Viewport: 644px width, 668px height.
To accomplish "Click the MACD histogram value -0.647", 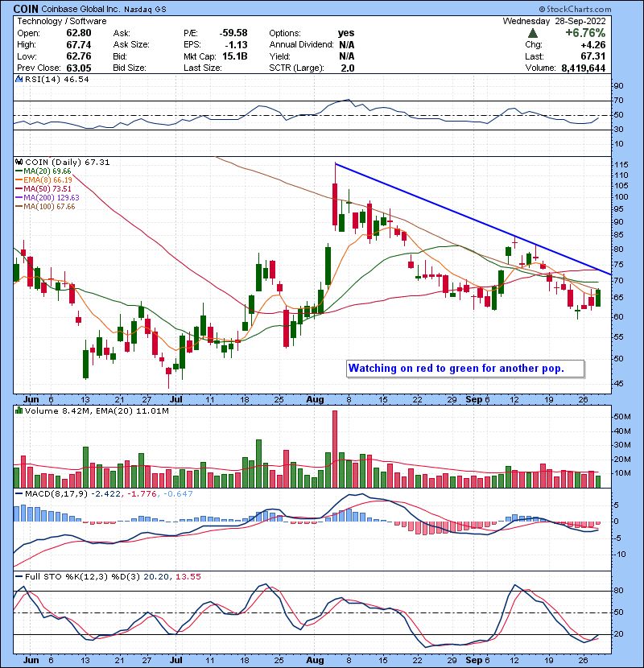I will click(177, 494).
